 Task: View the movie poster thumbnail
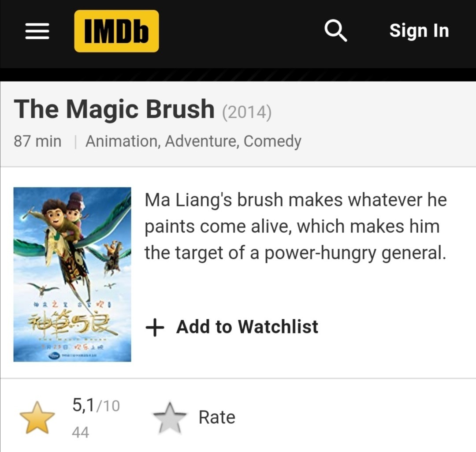pyautogui.click(x=72, y=274)
